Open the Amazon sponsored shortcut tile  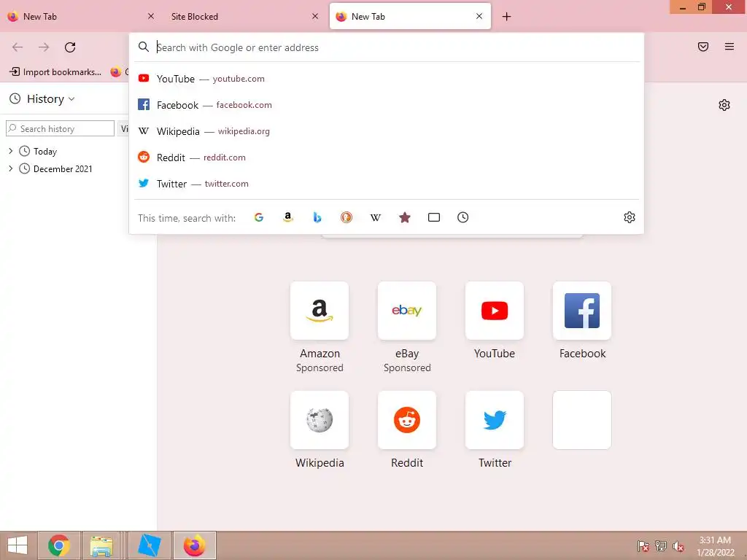point(320,311)
